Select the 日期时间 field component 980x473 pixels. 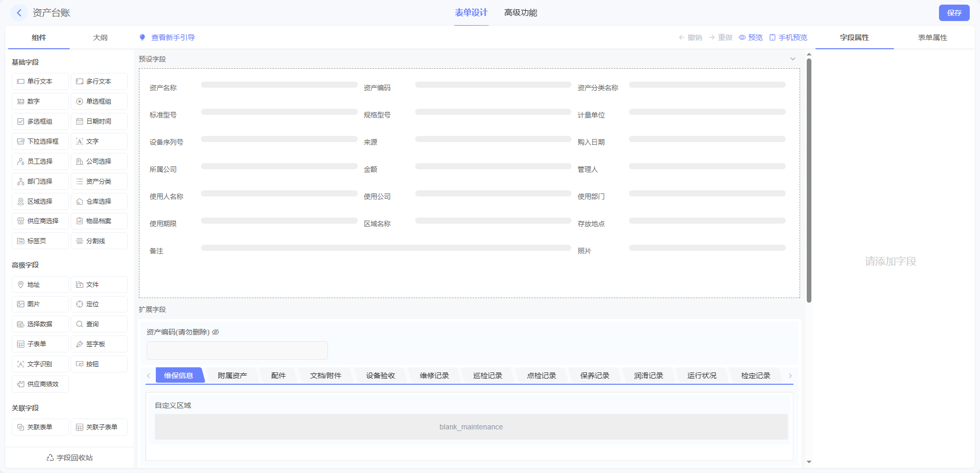99,122
